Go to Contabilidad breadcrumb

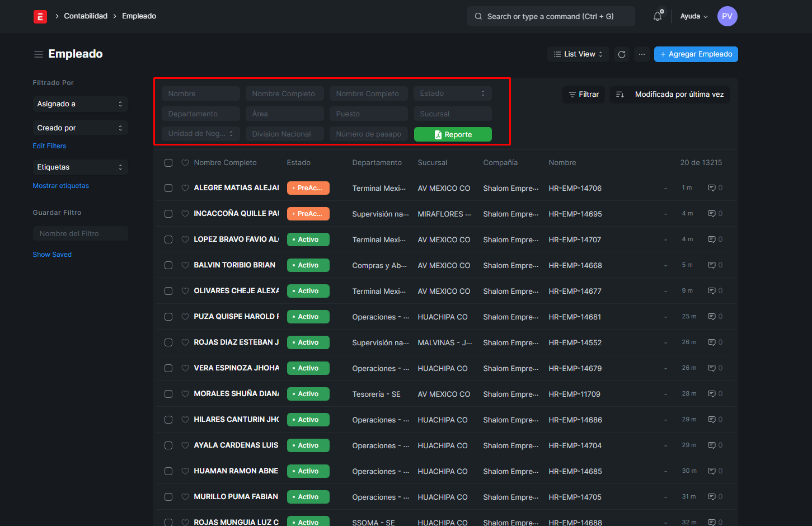pyautogui.click(x=86, y=16)
